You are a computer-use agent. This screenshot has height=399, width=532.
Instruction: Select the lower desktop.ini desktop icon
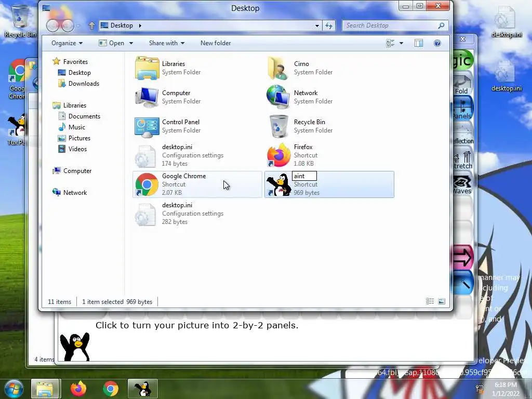(506, 75)
